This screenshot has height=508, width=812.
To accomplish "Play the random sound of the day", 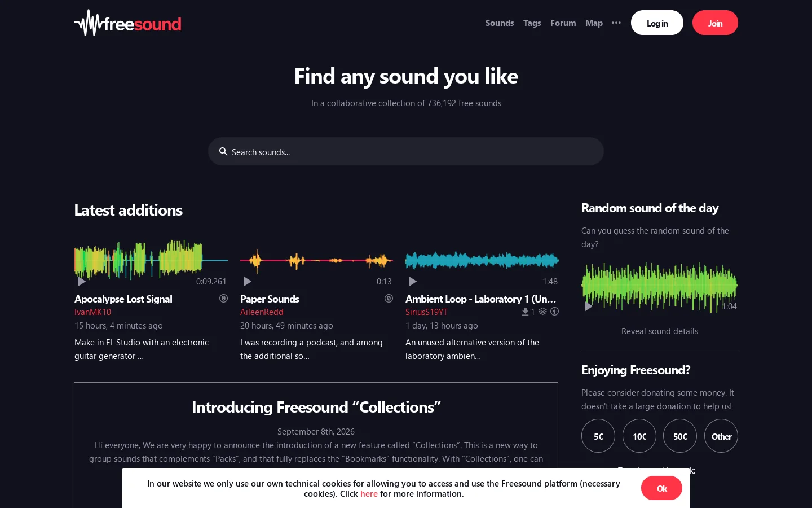I will (x=589, y=306).
